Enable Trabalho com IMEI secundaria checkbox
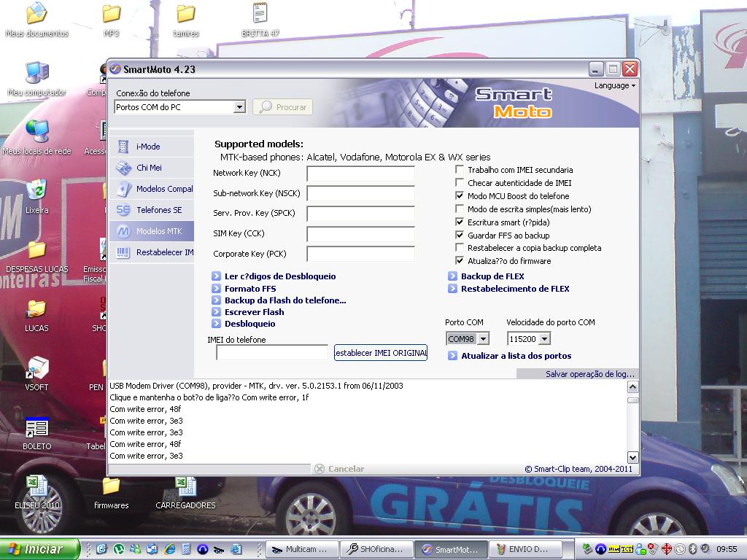The image size is (747, 560). [460, 170]
